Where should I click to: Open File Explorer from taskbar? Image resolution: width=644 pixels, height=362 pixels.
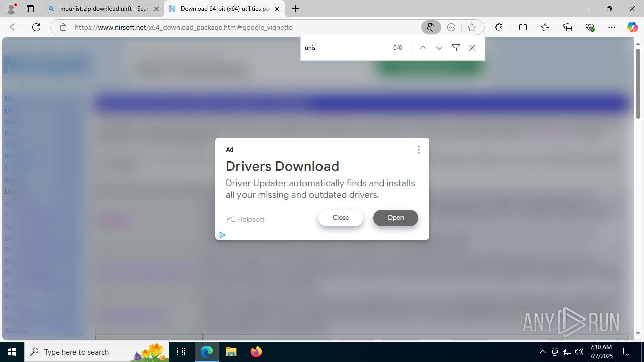tap(231, 352)
